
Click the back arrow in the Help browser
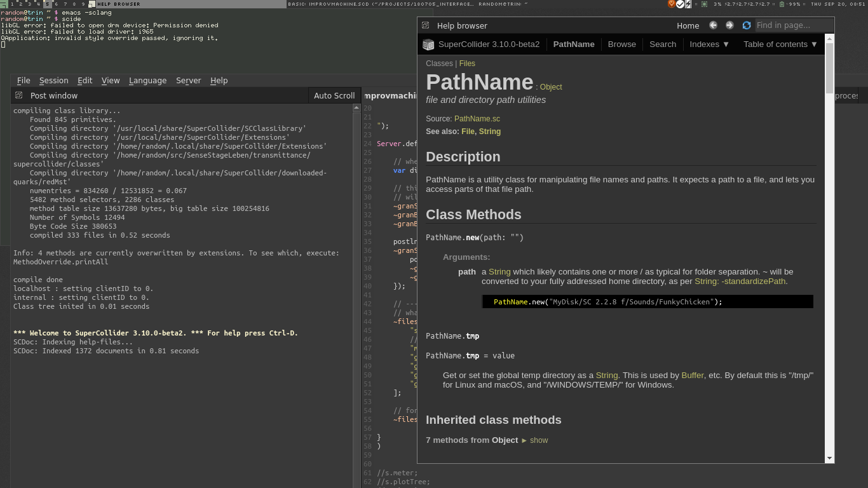pos(713,25)
